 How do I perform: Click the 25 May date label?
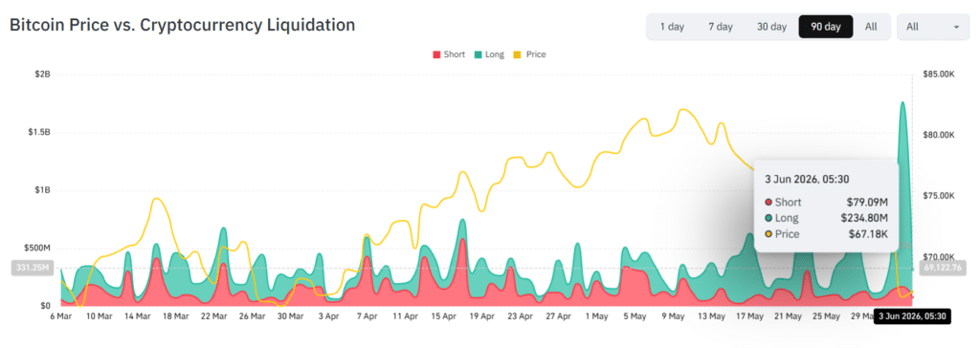click(x=826, y=316)
